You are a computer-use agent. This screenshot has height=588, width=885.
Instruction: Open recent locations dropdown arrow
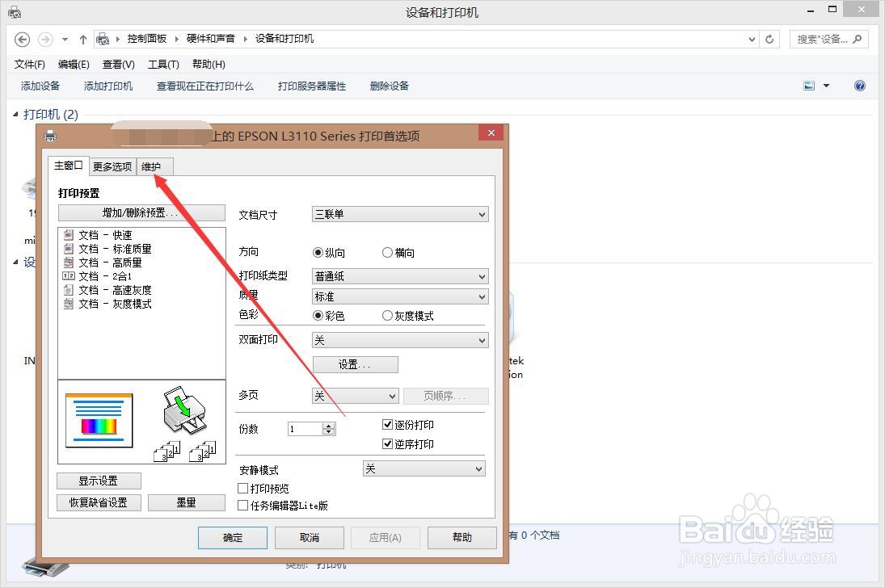pyautogui.click(x=65, y=39)
